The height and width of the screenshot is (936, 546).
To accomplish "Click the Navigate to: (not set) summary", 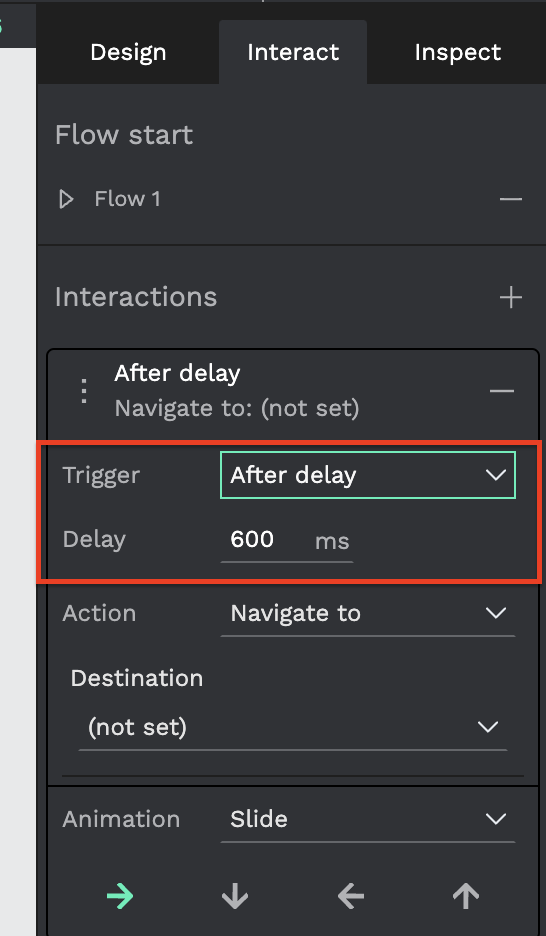I will click(237, 408).
